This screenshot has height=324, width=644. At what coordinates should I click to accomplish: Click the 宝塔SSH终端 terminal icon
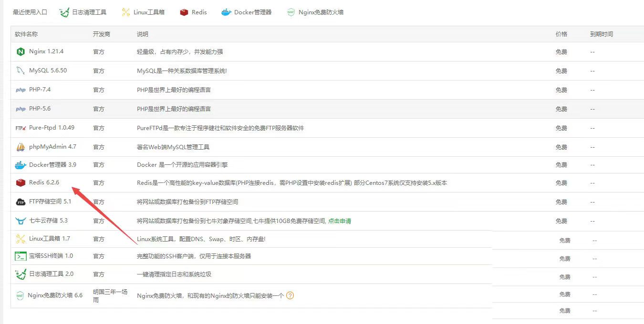tap(21, 256)
